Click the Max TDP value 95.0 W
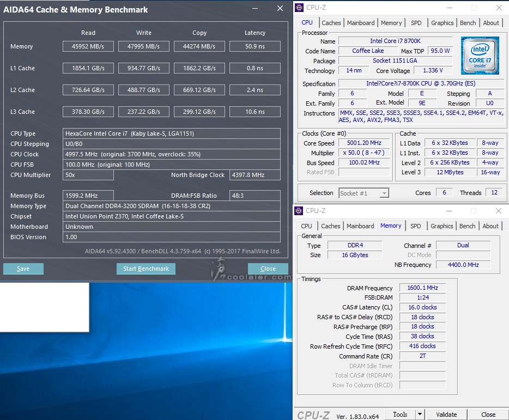 (440, 51)
